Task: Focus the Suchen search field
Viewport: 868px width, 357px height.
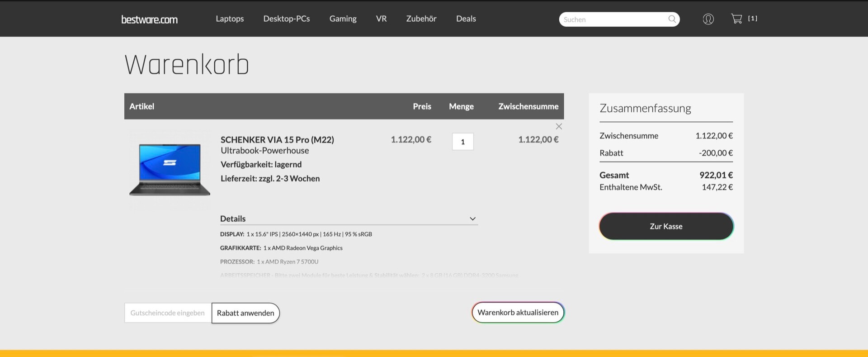Action: (x=619, y=19)
